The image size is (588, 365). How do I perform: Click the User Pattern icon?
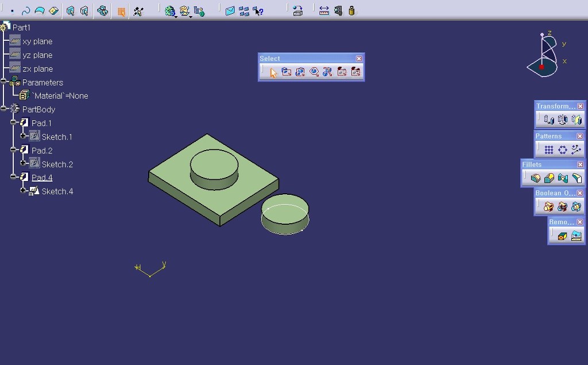click(577, 149)
